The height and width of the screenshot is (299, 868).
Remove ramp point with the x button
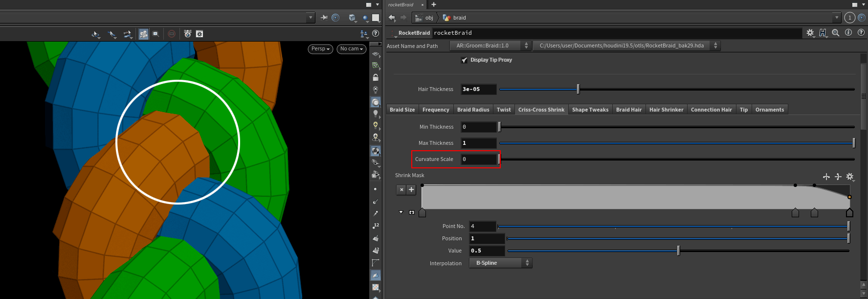click(401, 189)
